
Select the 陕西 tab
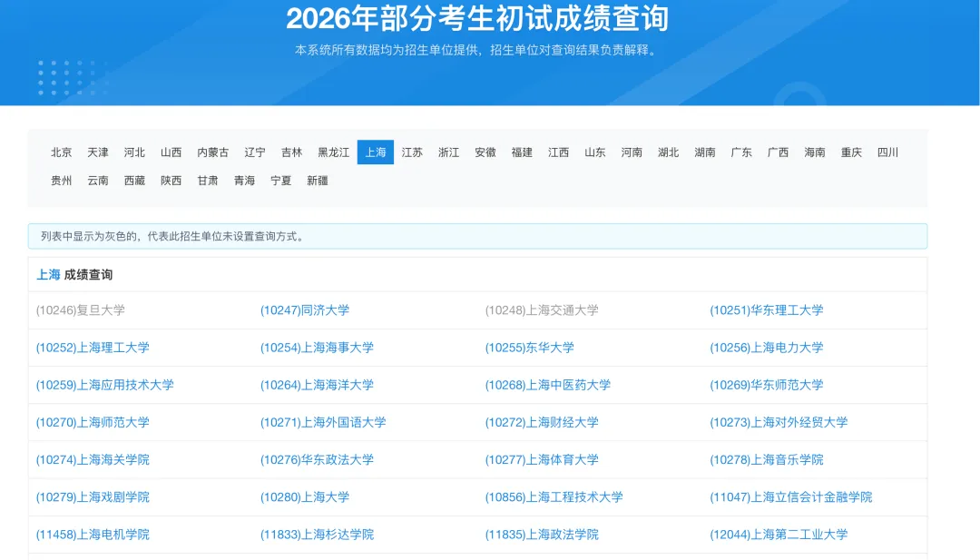[x=171, y=181]
